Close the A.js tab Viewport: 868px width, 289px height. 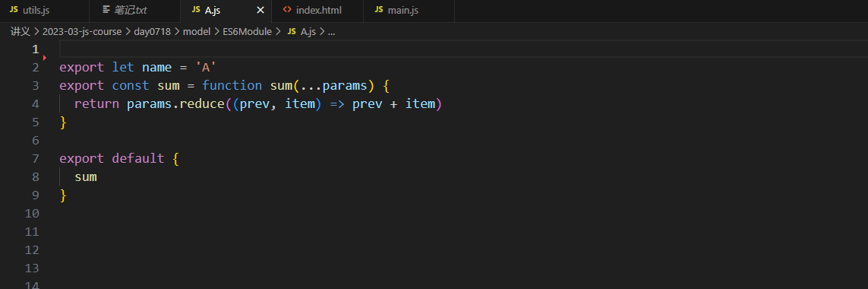tap(260, 11)
